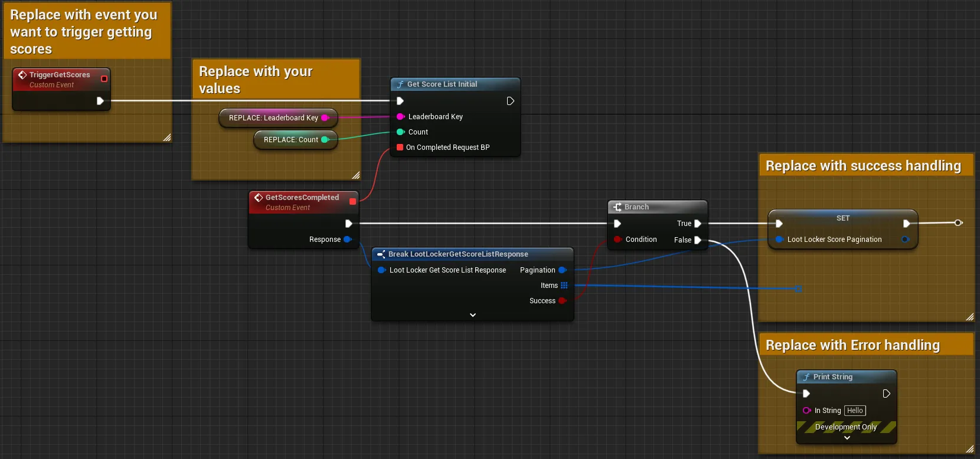Select REPLACE: Leaderboard Key variable node
Viewport: 980px width, 459px height.
pyautogui.click(x=278, y=118)
